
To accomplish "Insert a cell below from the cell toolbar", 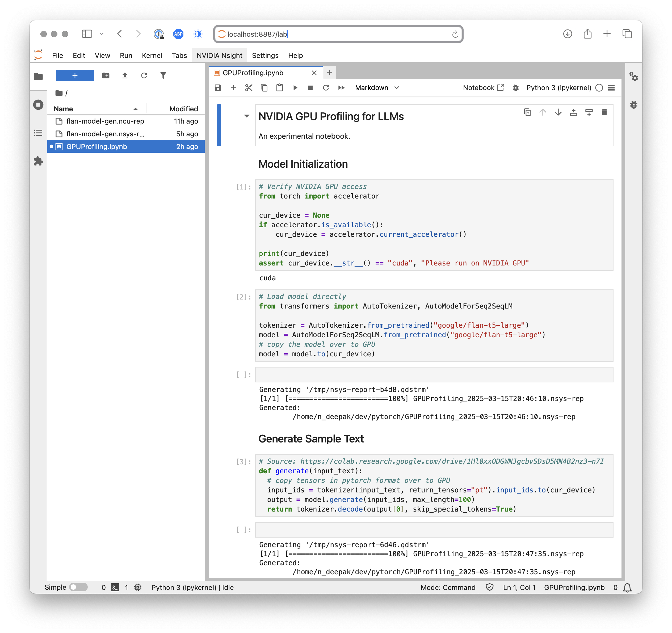I will click(x=589, y=112).
